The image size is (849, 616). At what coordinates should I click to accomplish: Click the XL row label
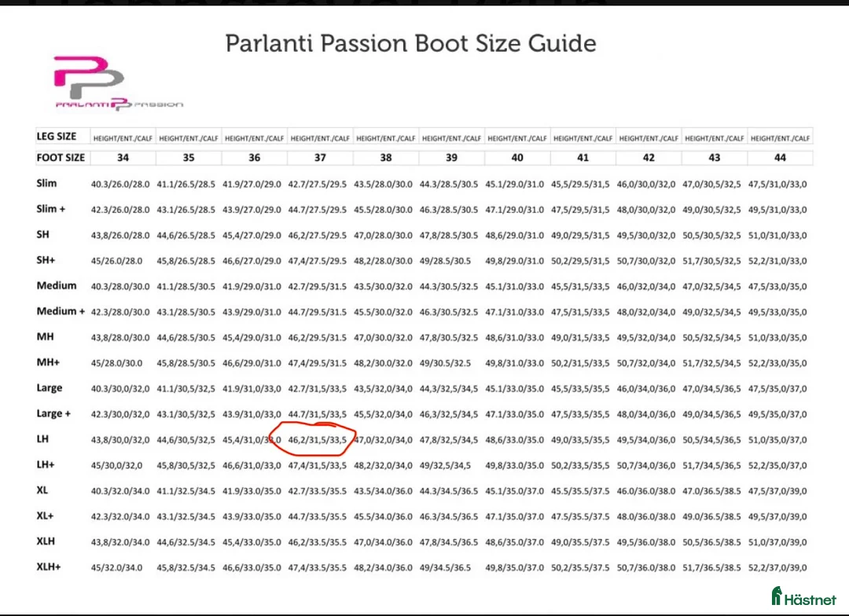pyautogui.click(x=42, y=490)
